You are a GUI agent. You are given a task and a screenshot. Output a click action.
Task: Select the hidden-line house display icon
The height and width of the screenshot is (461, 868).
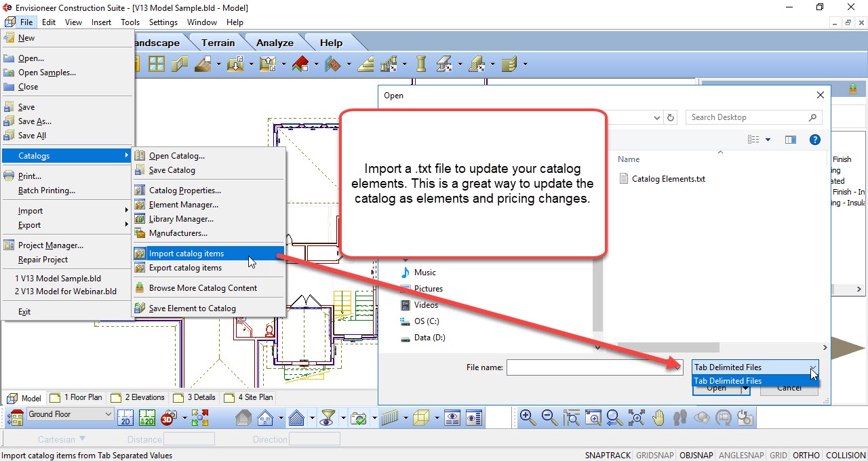[x=266, y=418]
